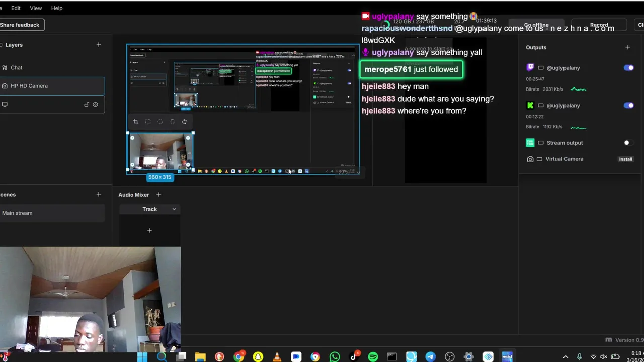
Task: Select the Main stream scene
Action: pyautogui.click(x=52, y=213)
